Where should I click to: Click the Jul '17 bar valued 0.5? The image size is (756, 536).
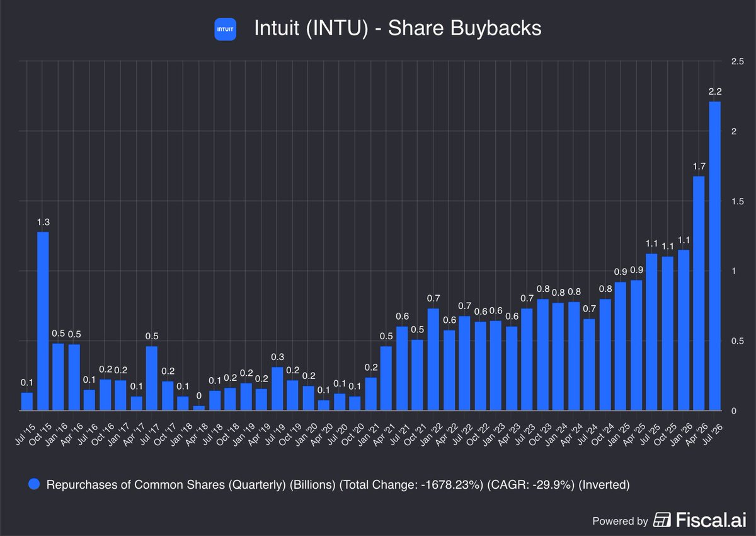pyautogui.click(x=151, y=378)
